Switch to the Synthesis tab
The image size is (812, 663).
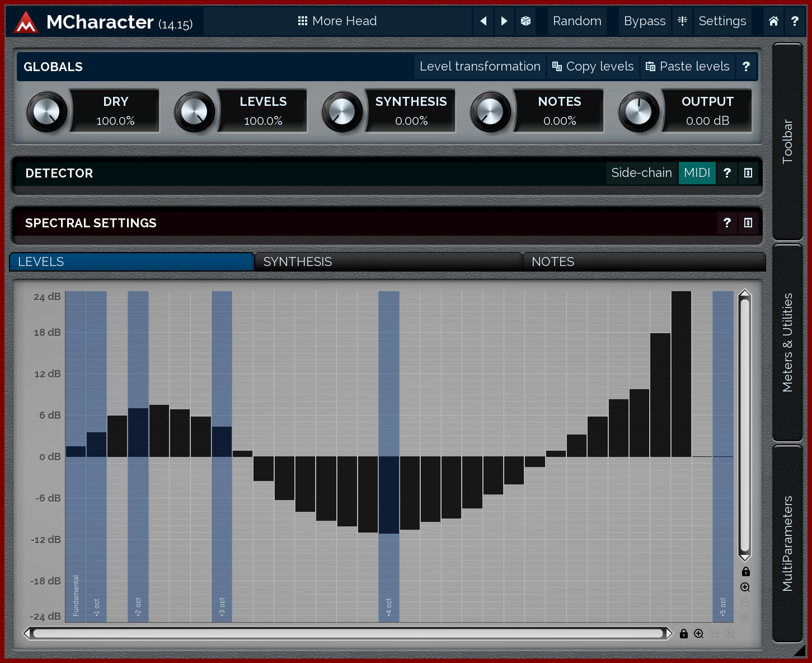pos(388,262)
